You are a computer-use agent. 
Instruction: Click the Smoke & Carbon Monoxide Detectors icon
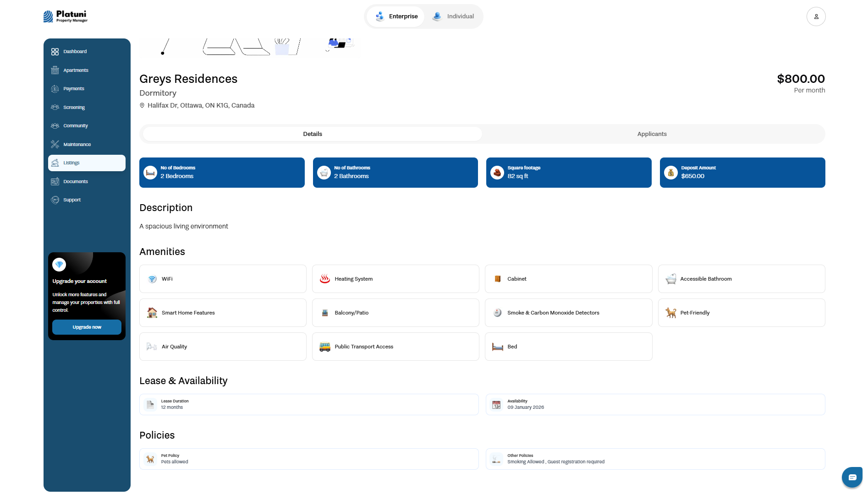pyautogui.click(x=498, y=313)
